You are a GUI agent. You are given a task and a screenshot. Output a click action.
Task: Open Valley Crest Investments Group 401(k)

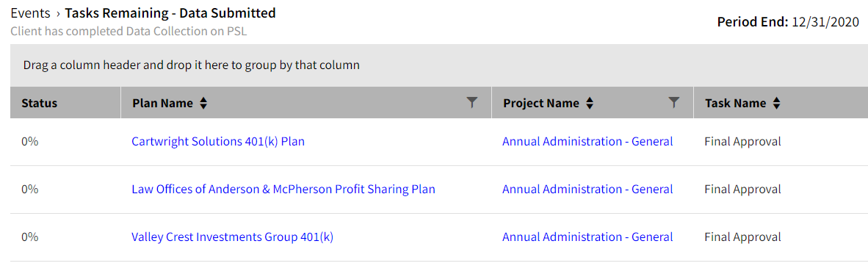233,237
